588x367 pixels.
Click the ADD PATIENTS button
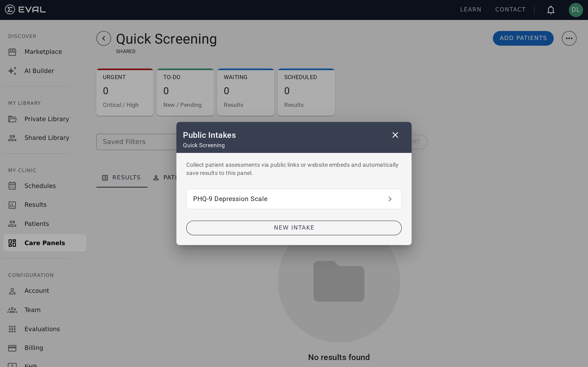pos(523,38)
